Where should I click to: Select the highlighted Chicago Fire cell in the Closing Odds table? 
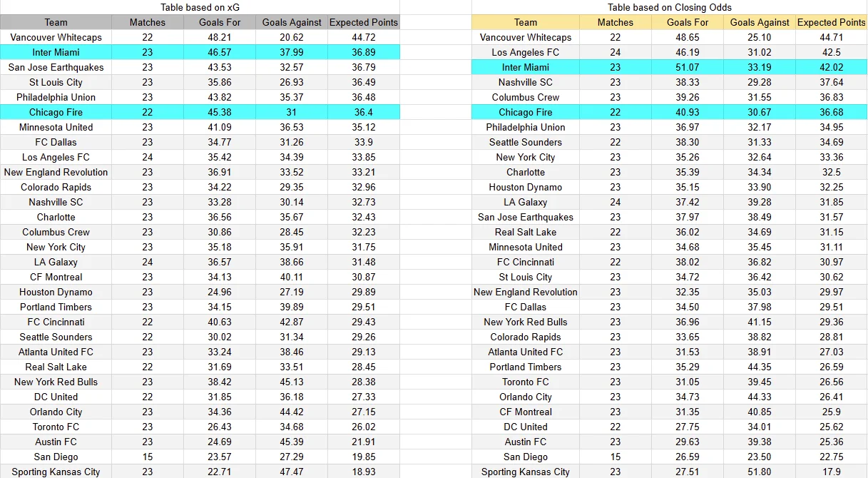point(525,112)
